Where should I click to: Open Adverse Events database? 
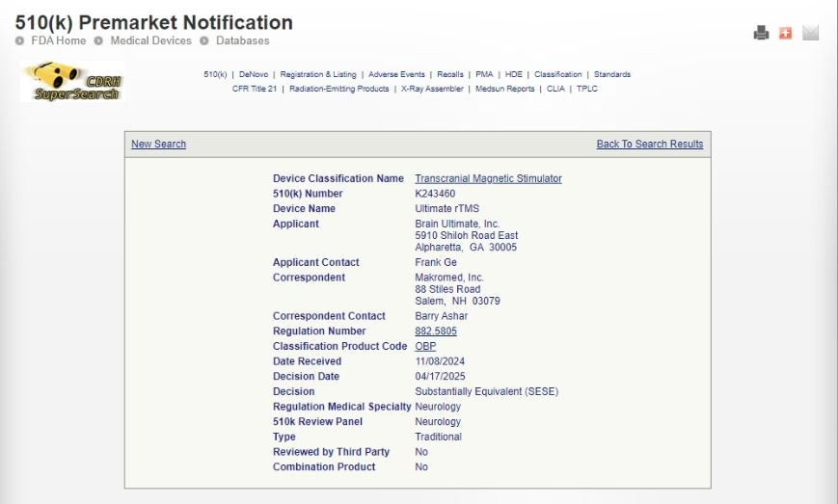click(x=396, y=74)
